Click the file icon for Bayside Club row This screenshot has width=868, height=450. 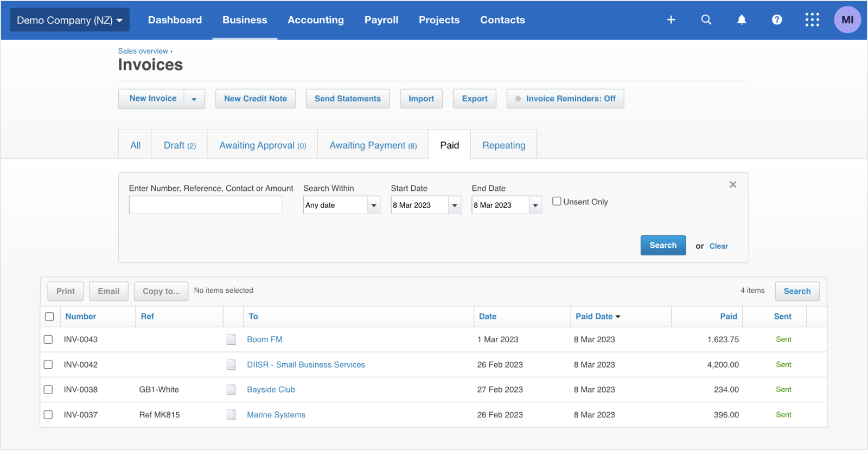[x=231, y=389]
